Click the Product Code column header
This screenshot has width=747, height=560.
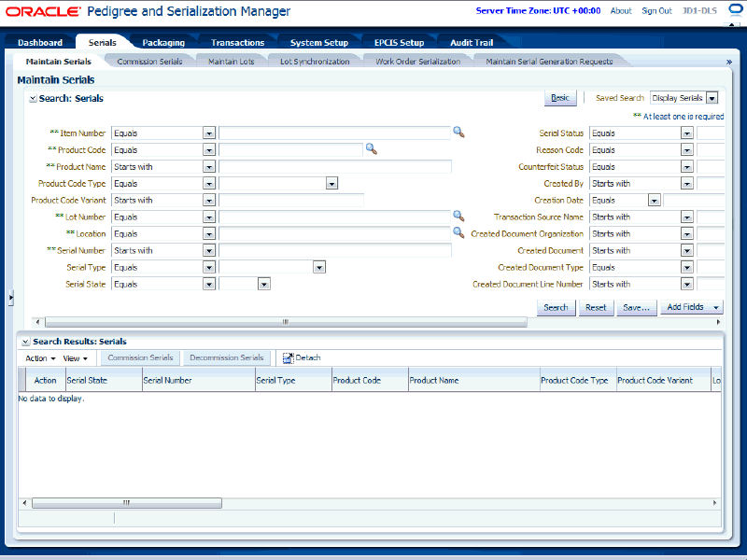pyautogui.click(x=370, y=381)
